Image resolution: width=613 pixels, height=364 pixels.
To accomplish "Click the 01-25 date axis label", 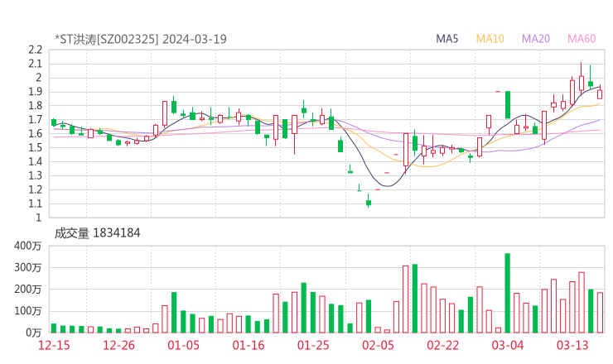I will pos(313,345).
